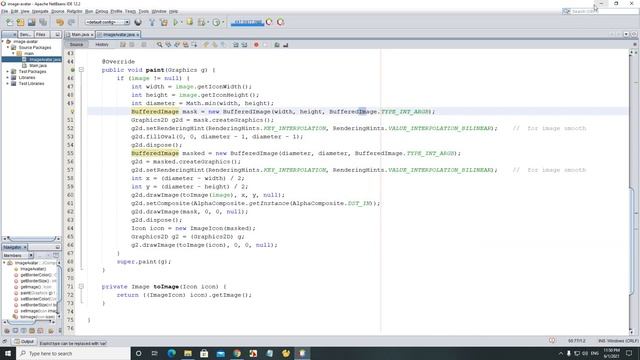Select getBorderColor in Navigator list

pyautogui.click(x=35, y=275)
